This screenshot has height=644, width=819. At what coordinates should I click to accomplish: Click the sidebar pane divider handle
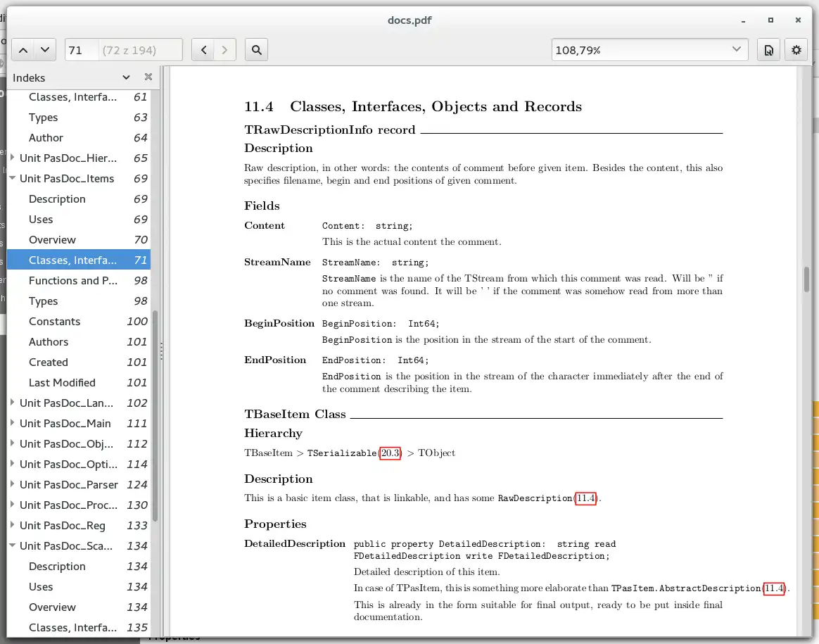point(161,351)
